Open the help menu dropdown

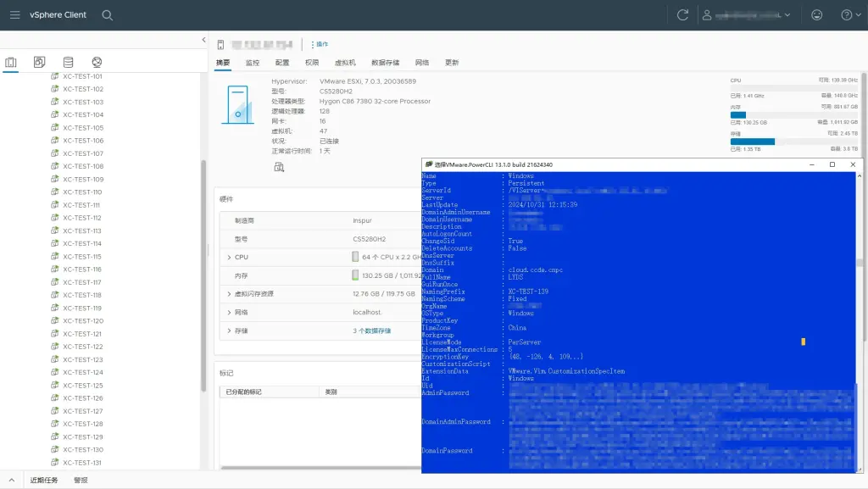tap(849, 15)
